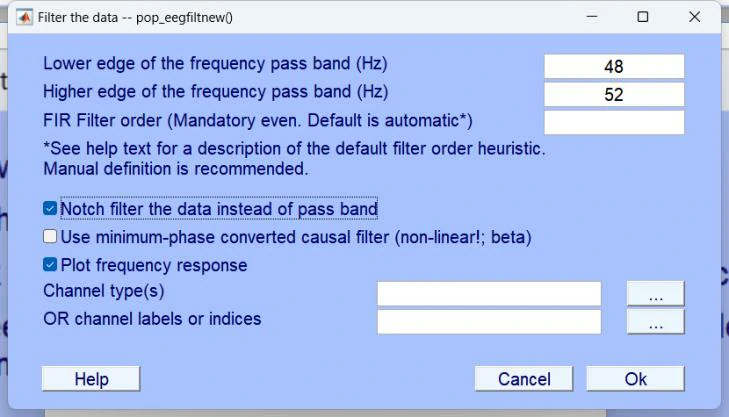
Task: Focus the OR channel labels or indices field
Action: pos(489,321)
